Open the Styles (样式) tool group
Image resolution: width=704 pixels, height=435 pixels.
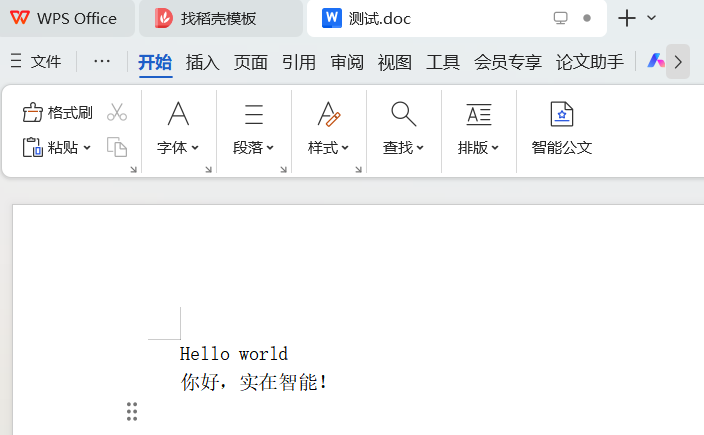(x=329, y=129)
